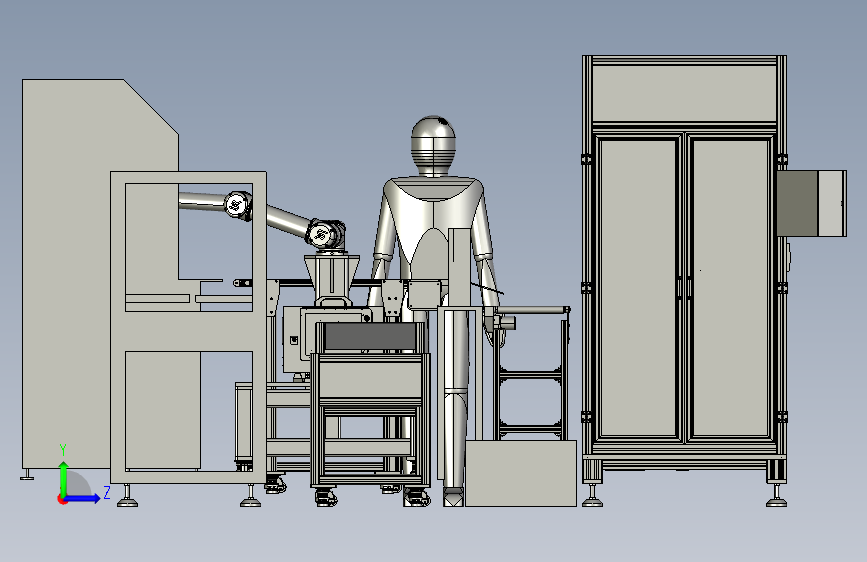Select the lower-left panel of the front frame
This screenshot has height=562, width=867.
(163, 410)
